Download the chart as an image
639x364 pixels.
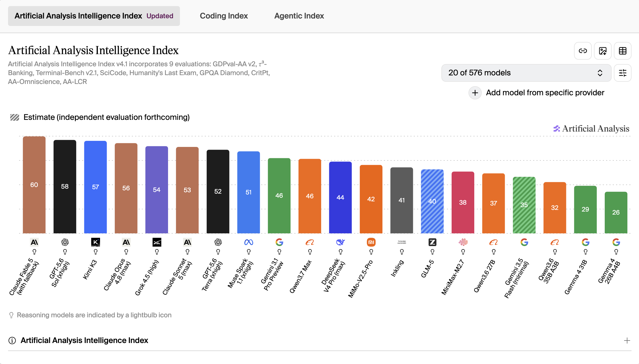pyautogui.click(x=603, y=51)
